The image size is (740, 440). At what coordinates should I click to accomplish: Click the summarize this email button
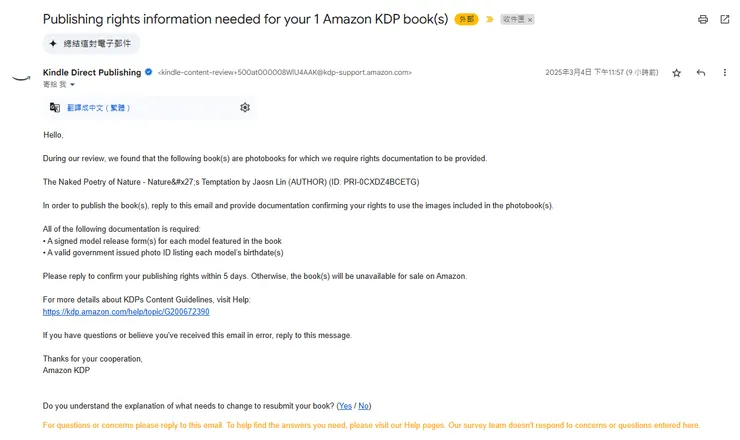91,44
